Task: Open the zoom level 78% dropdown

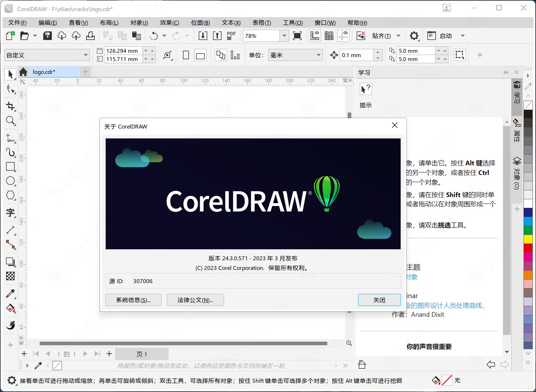Action: click(284, 36)
